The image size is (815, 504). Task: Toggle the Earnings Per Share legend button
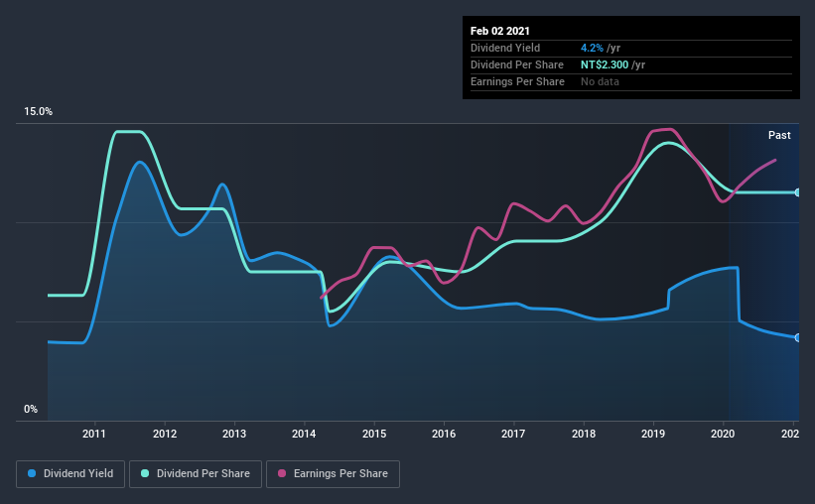click(333, 474)
